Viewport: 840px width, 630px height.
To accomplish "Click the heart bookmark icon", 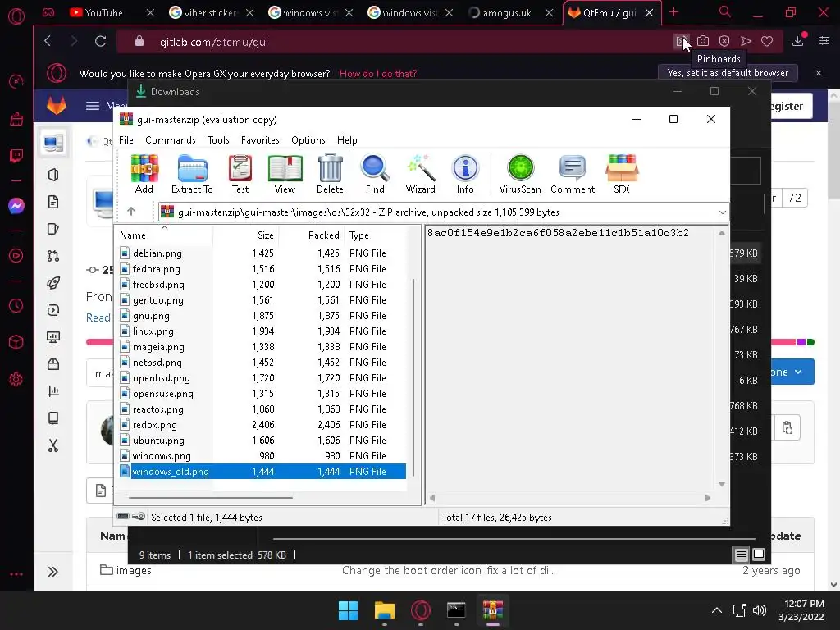I will tap(767, 41).
